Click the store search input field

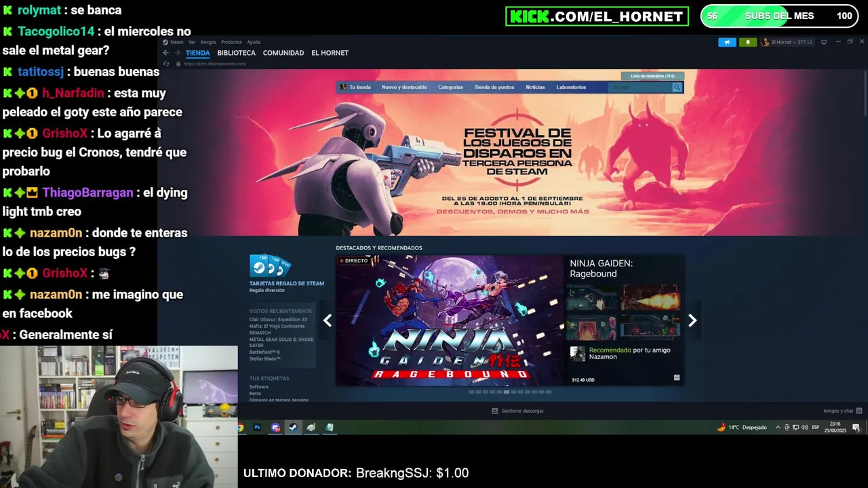[640, 87]
